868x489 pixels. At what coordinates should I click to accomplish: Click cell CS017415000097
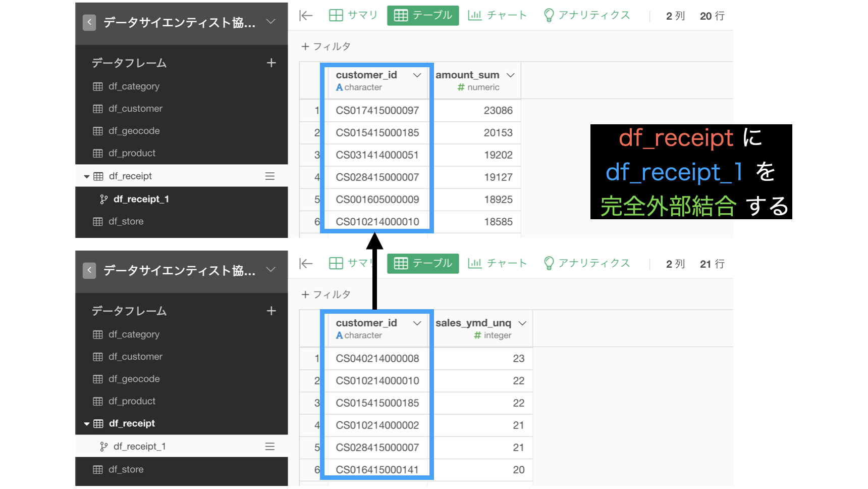377,111
